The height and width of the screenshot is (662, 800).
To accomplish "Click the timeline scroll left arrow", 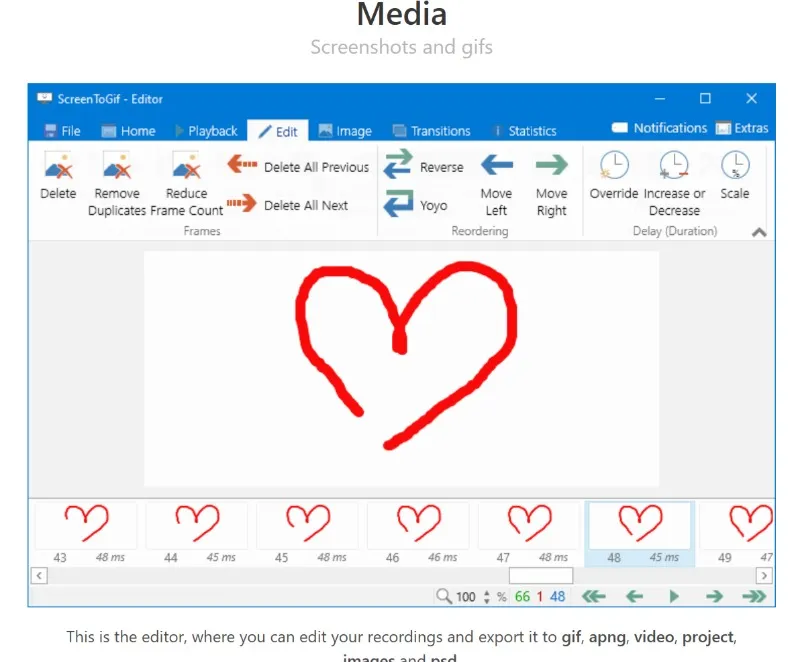I will (39, 576).
